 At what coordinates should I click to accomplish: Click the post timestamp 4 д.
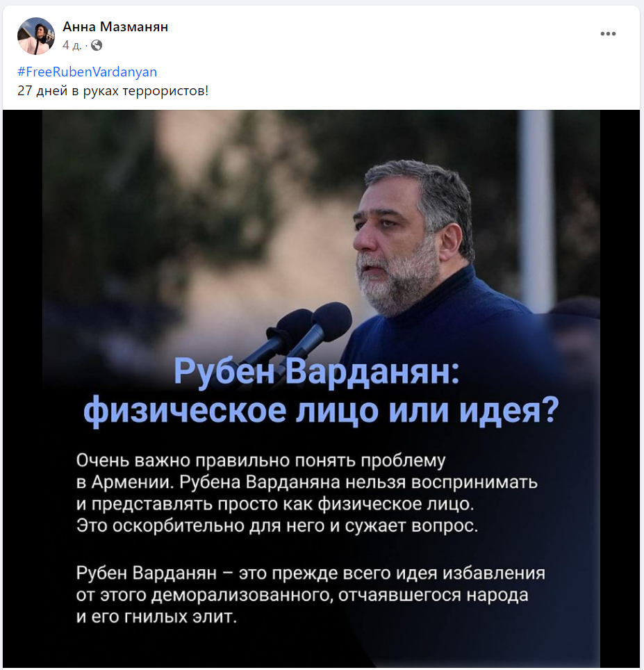click(72, 45)
